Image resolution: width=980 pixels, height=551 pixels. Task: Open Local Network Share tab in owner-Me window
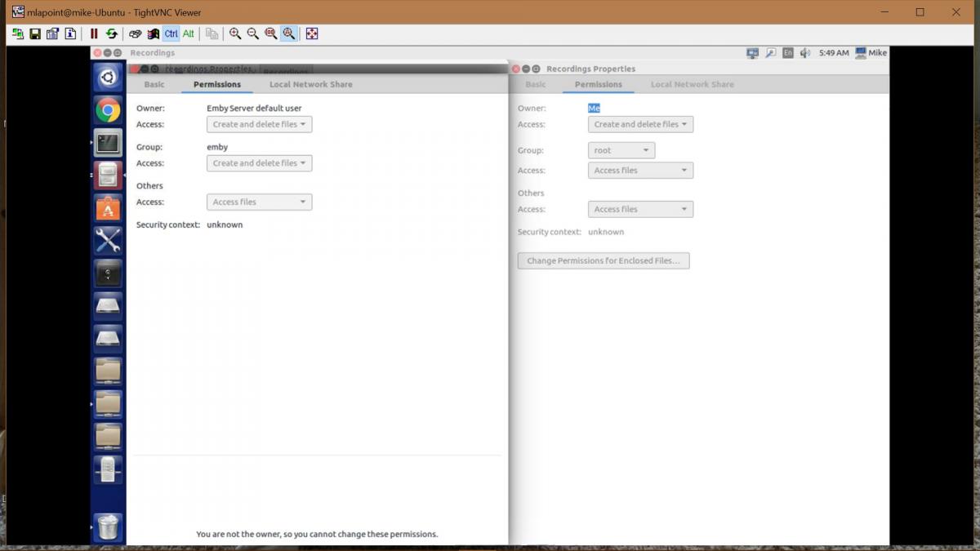693,84
